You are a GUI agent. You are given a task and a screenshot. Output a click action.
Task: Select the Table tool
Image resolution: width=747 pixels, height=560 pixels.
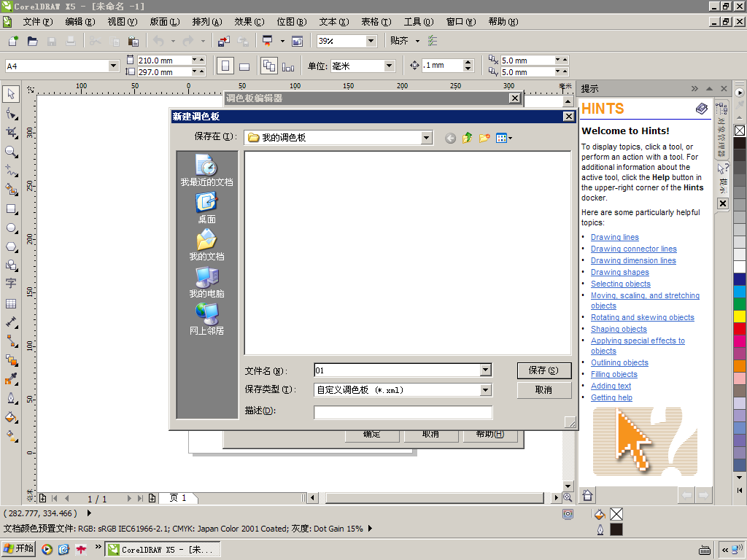pyautogui.click(x=10, y=303)
